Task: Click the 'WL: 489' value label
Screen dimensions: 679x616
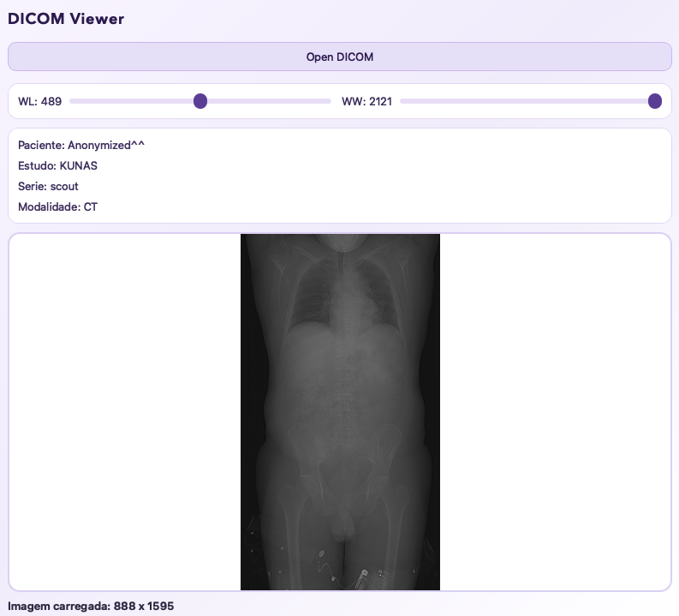Action: point(40,101)
